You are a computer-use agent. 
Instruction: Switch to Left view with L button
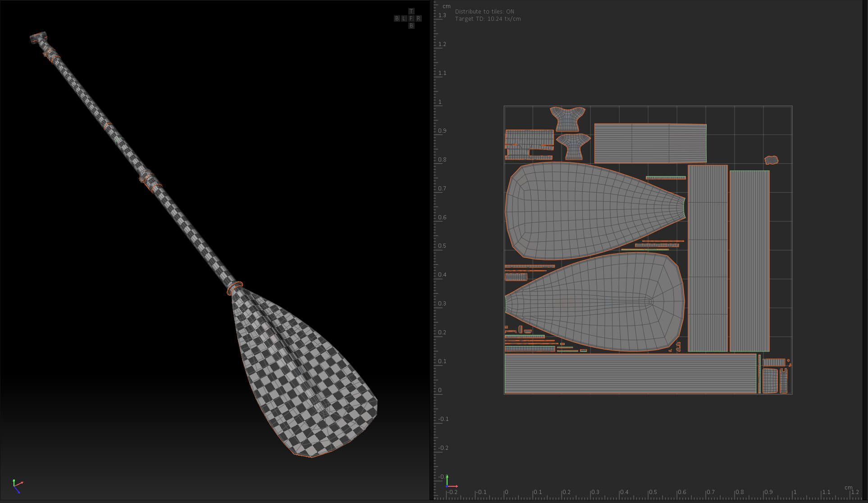pyautogui.click(x=404, y=18)
